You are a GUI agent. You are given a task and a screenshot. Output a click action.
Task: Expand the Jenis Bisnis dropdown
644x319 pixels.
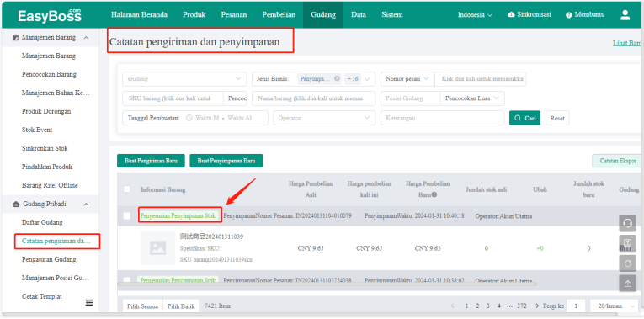tap(367, 79)
